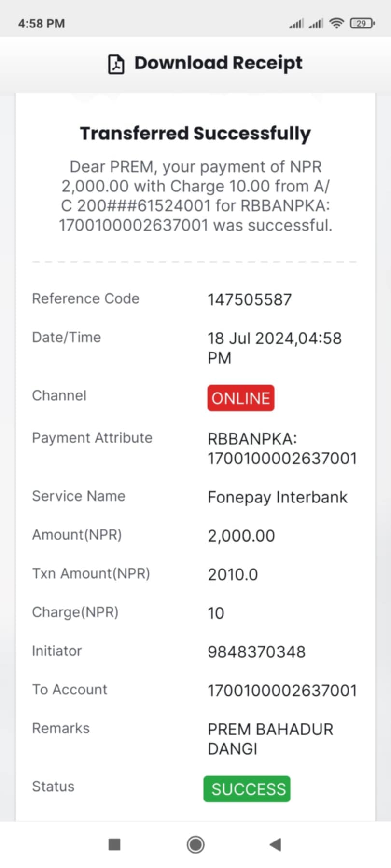Select the reference code 147505587
The width and height of the screenshot is (391, 868).
pyautogui.click(x=250, y=299)
